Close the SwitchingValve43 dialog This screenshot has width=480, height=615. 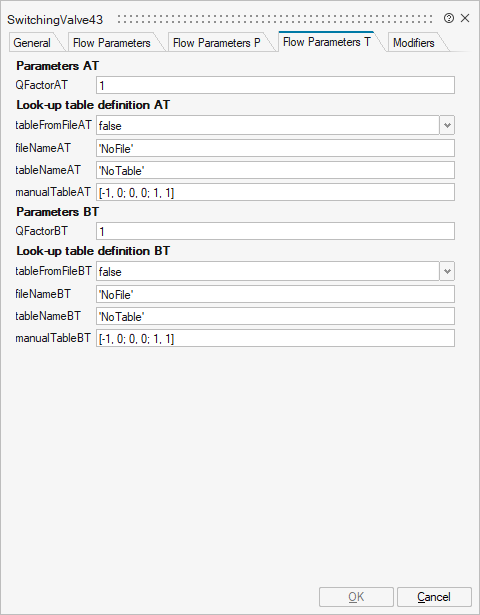point(465,18)
